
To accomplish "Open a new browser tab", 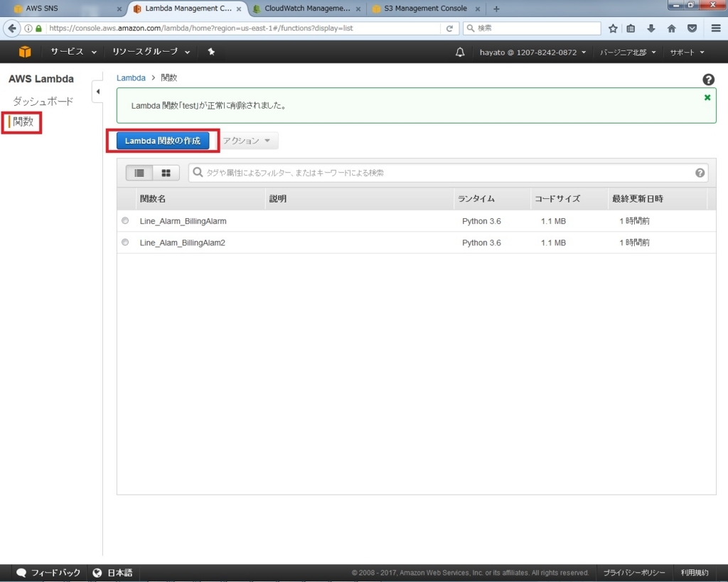I will (496, 9).
